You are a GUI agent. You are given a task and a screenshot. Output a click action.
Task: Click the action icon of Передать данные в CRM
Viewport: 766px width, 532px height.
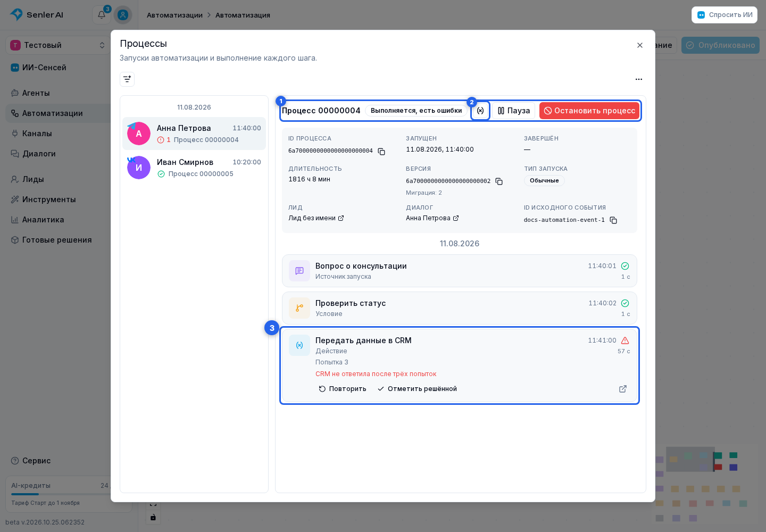click(299, 345)
